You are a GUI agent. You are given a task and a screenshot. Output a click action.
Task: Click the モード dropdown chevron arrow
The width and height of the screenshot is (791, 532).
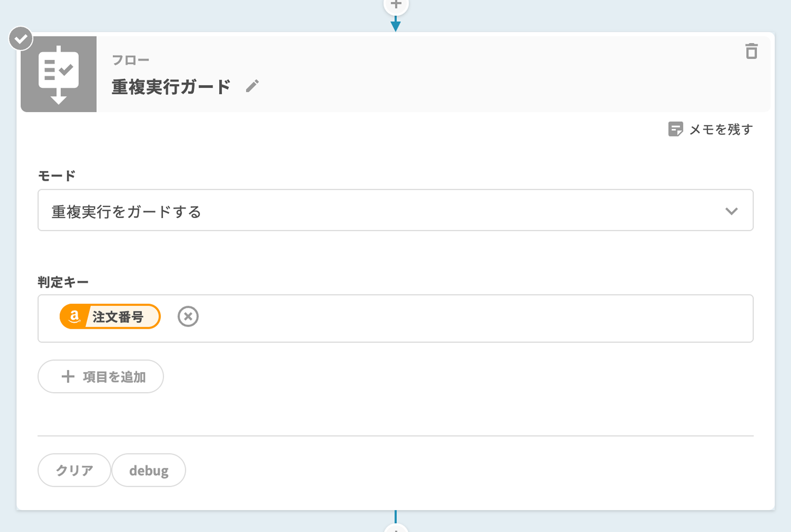[x=731, y=211]
